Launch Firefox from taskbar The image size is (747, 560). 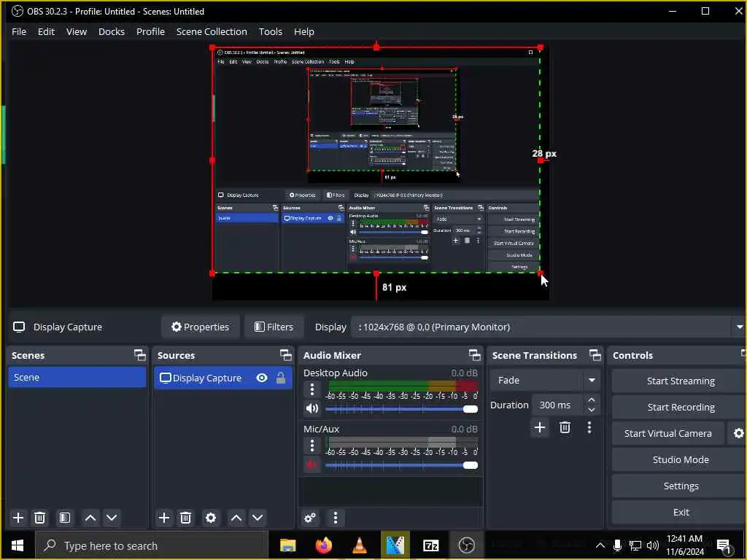click(x=324, y=545)
